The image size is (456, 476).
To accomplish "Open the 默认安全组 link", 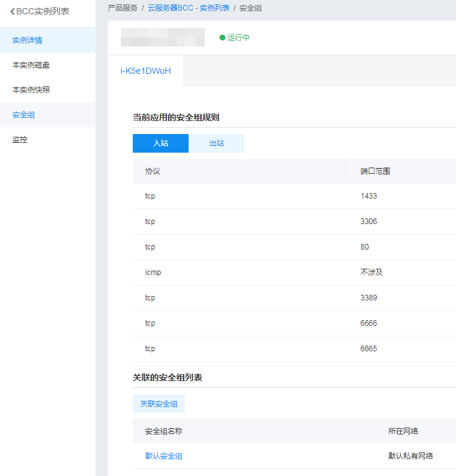I will (x=164, y=456).
